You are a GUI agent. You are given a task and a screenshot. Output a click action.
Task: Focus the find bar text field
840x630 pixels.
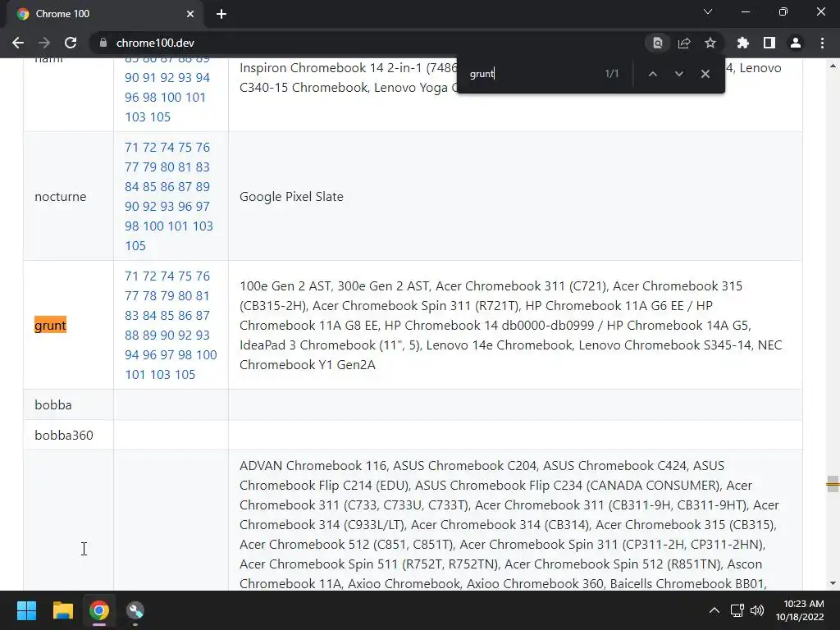pyautogui.click(x=533, y=74)
